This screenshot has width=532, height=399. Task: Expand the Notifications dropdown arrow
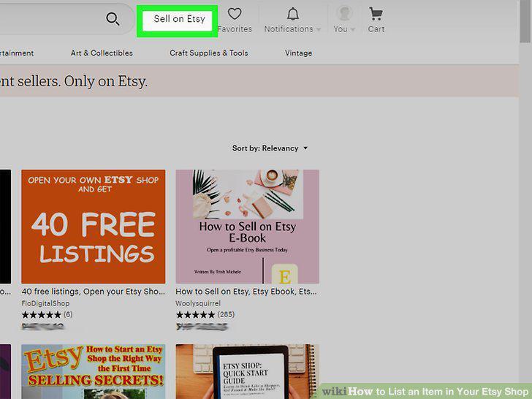click(319, 29)
